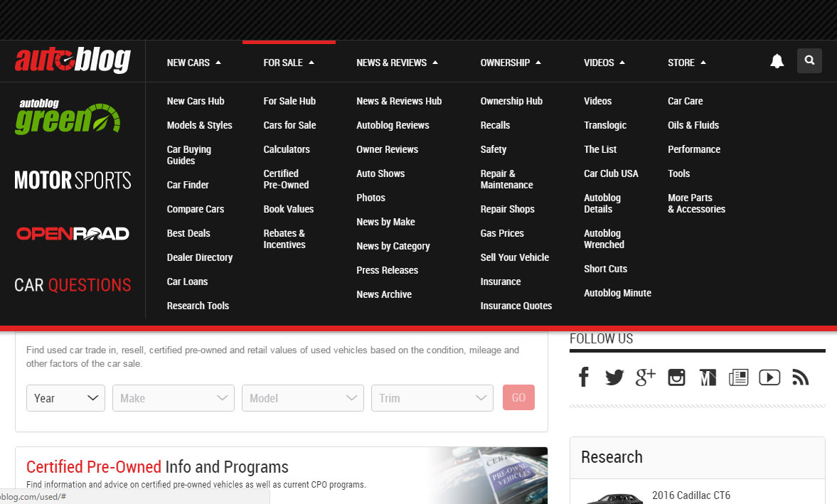837x504 pixels.
Task: Collapse the Ownership menu
Action: tap(511, 63)
